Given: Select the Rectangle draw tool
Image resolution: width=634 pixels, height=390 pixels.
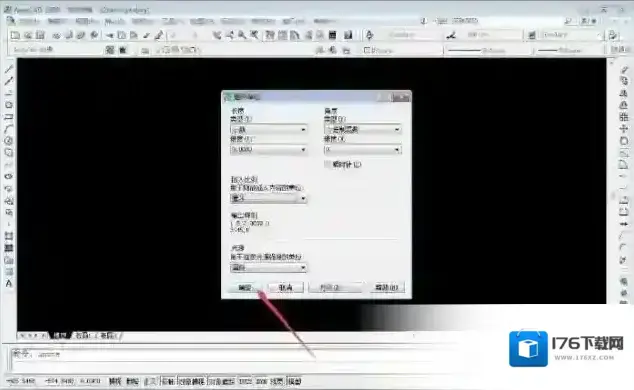Looking at the screenshot, I should click(8, 117).
